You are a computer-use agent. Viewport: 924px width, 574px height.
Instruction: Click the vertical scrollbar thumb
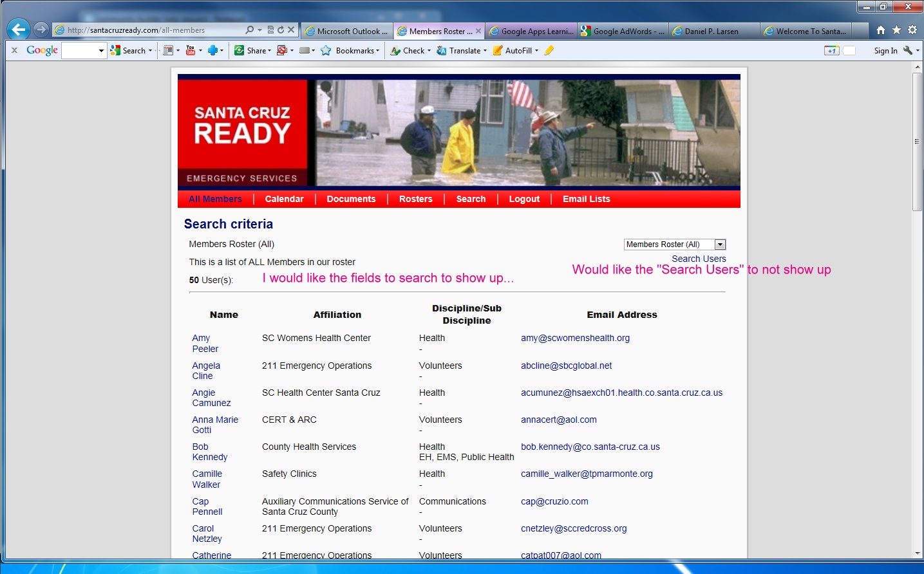[917, 142]
